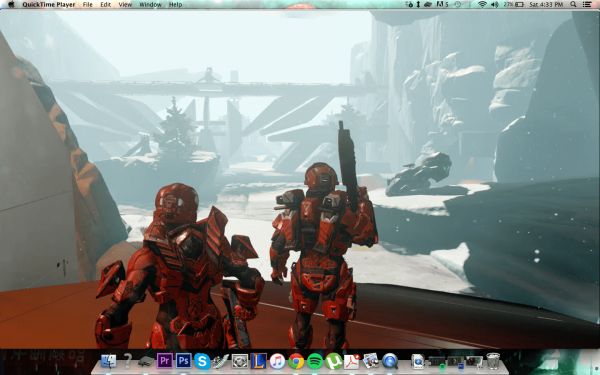Screen dimensions: 600x375
Task: Open the QuickTime Player menu
Action: coord(49,5)
